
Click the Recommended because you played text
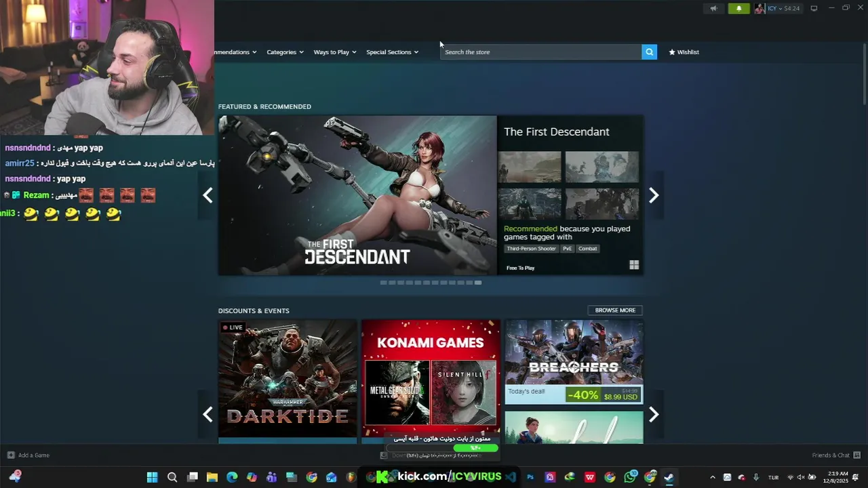pyautogui.click(x=567, y=232)
